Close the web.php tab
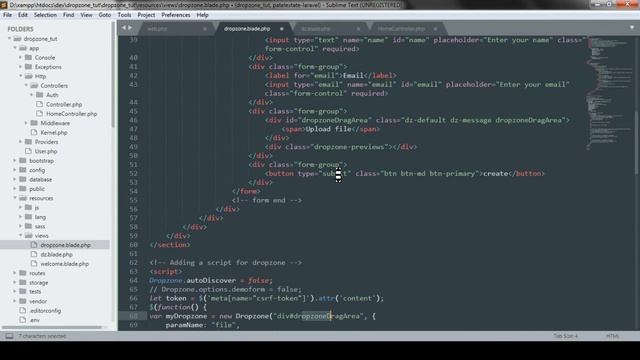Image resolution: width=640 pixels, height=360 pixels. point(205,29)
